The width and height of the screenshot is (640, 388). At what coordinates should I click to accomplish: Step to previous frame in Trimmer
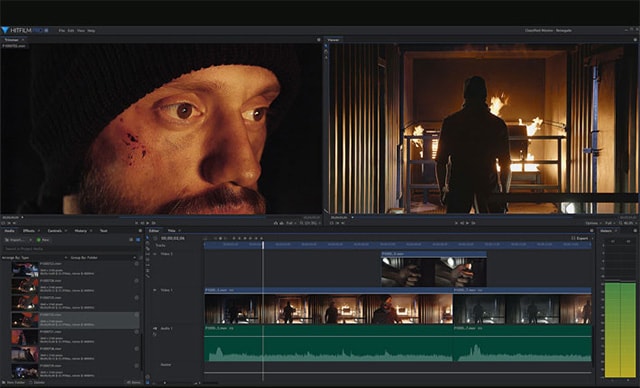(142, 223)
